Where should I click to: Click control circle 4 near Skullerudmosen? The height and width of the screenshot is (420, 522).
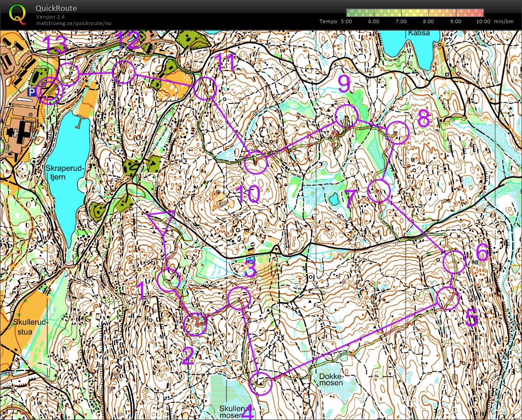point(261,384)
